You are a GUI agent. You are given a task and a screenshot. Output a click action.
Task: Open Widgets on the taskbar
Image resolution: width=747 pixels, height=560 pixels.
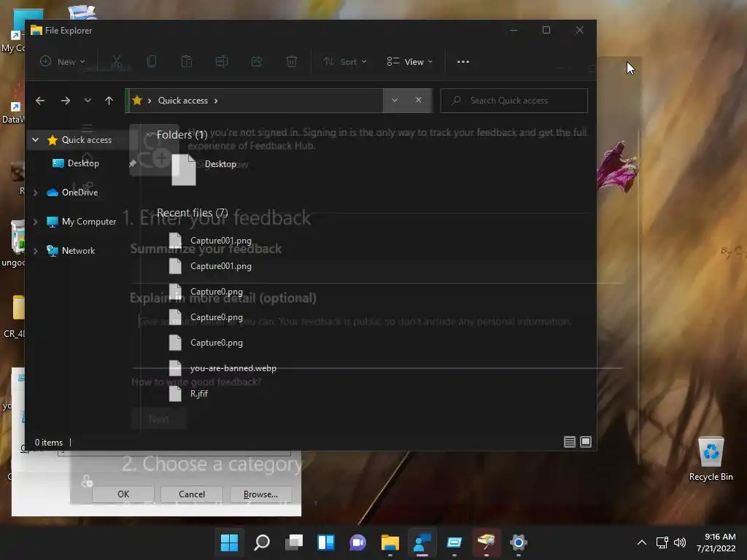(x=326, y=542)
